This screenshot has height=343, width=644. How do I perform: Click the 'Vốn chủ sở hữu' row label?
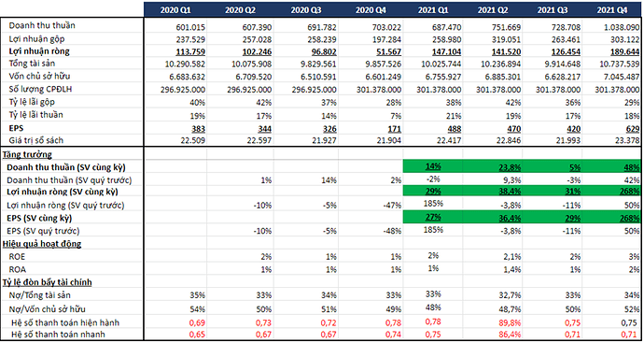(40, 77)
